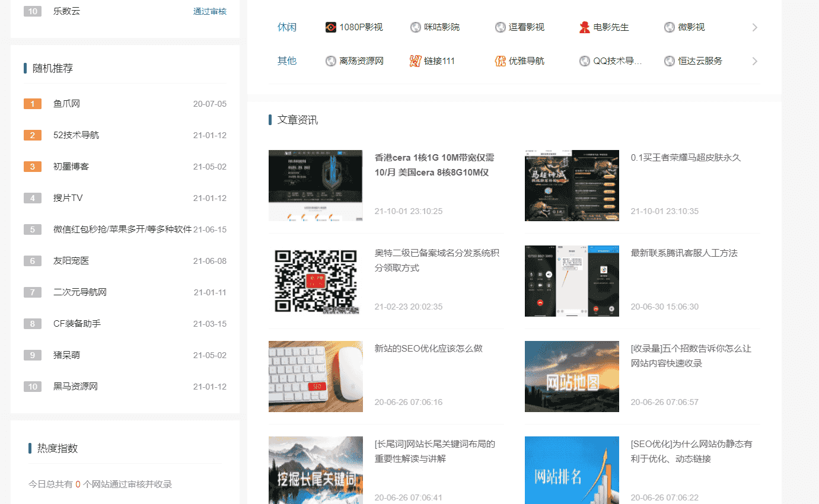Open article 奥特二级已备案域名分发系统
The height and width of the screenshot is (504, 819).
click(x=437, y=260)
